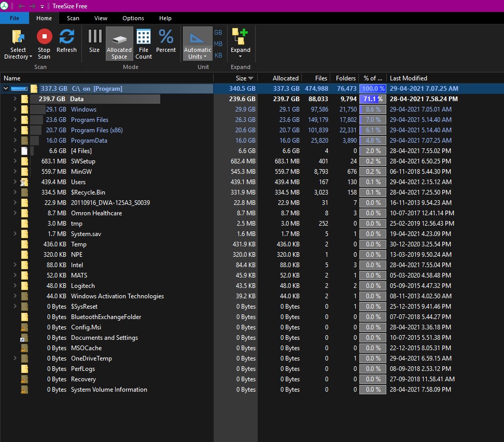The height and width of the screenshot is (442, 504).
Task: Expand the Program Files (x86) folder
Action: (x=15, y=130)
